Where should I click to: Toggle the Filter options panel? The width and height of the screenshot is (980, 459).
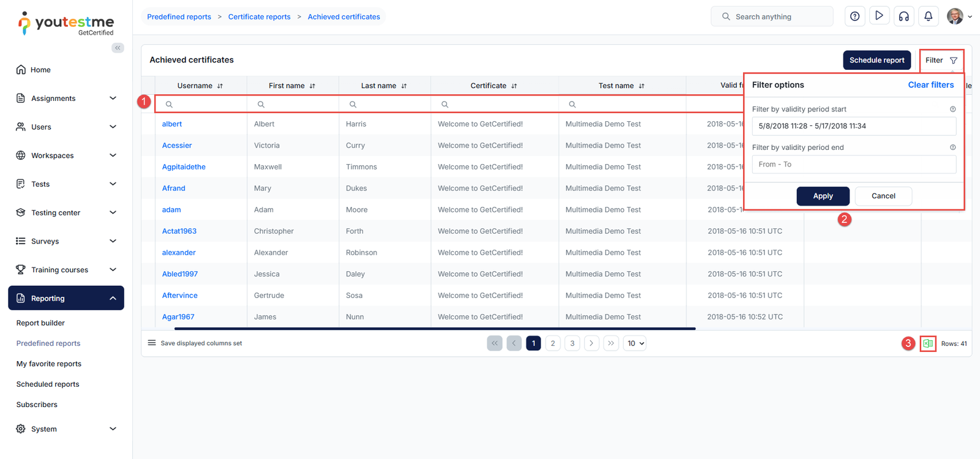coord(941,61)
